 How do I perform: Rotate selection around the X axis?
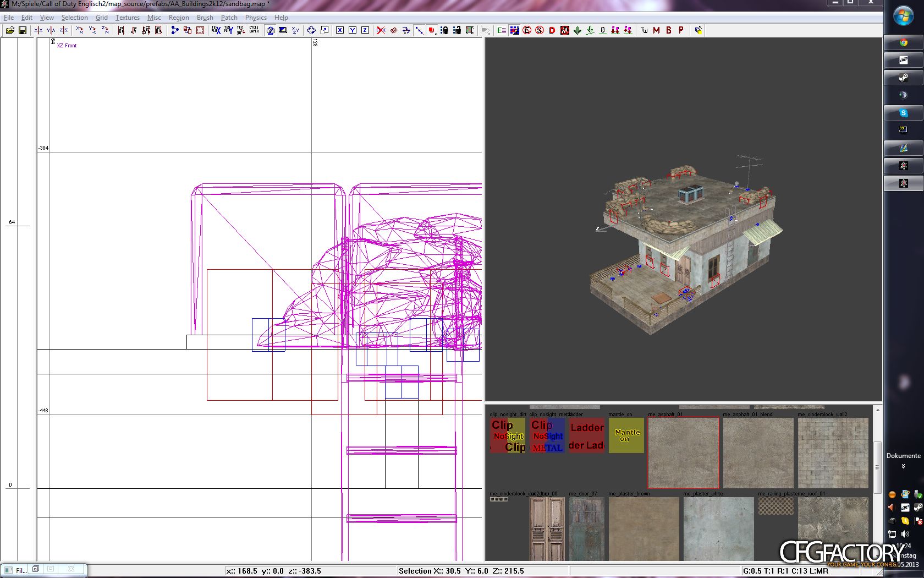[x=80, y=30]
